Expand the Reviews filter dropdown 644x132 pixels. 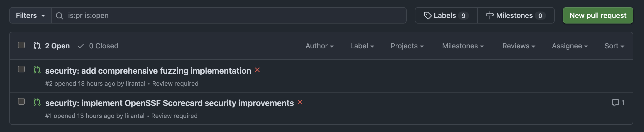coord(519,46)
